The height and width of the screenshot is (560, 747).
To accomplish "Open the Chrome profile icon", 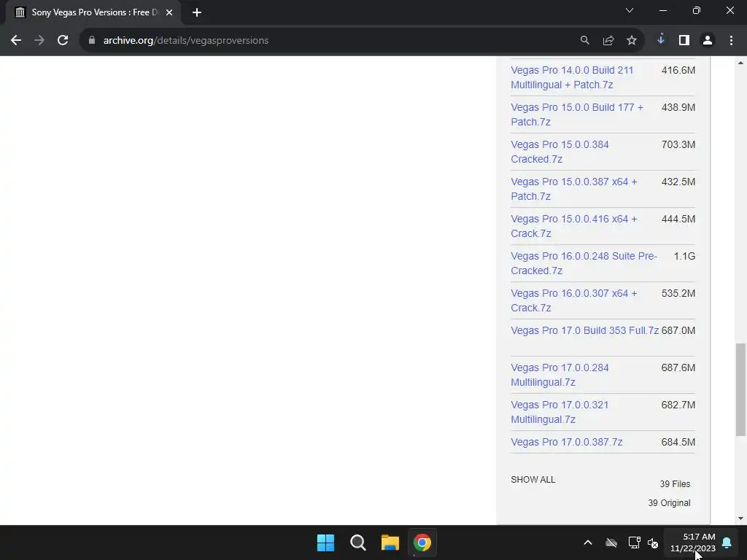I will 708,41.
